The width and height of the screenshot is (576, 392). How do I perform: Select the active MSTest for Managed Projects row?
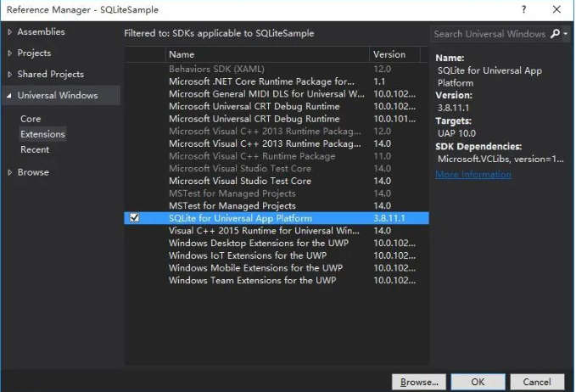click(x=277, y=205)
